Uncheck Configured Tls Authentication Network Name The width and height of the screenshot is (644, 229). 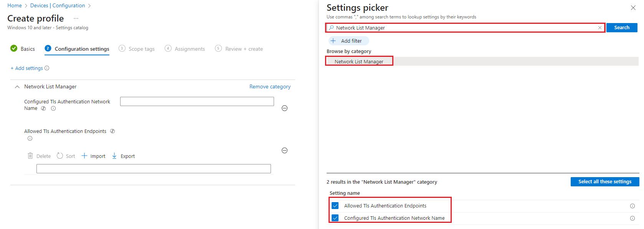(335, 218)
